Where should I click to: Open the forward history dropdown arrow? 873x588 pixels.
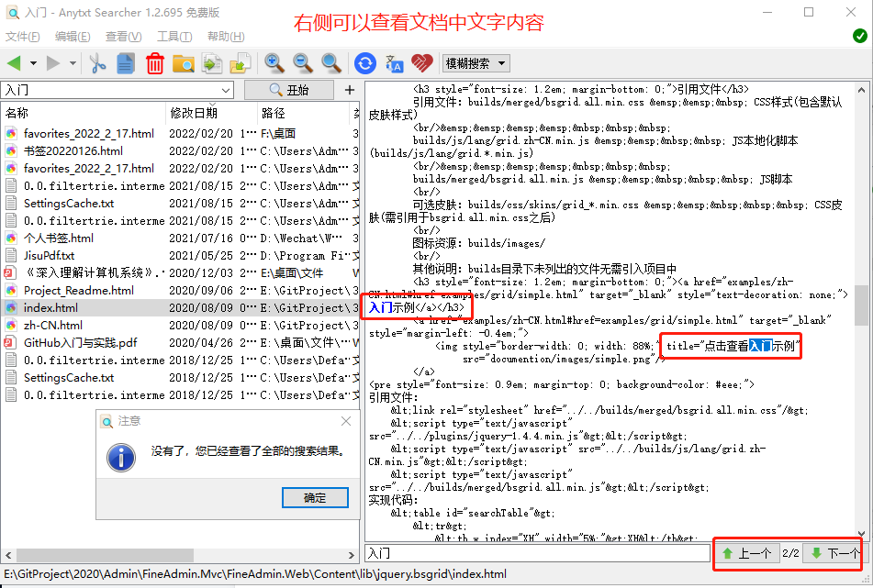(x=73, y=63)
